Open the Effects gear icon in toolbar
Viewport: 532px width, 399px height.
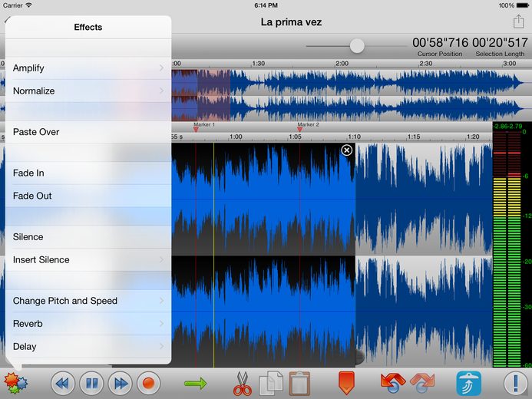point(15,384)
